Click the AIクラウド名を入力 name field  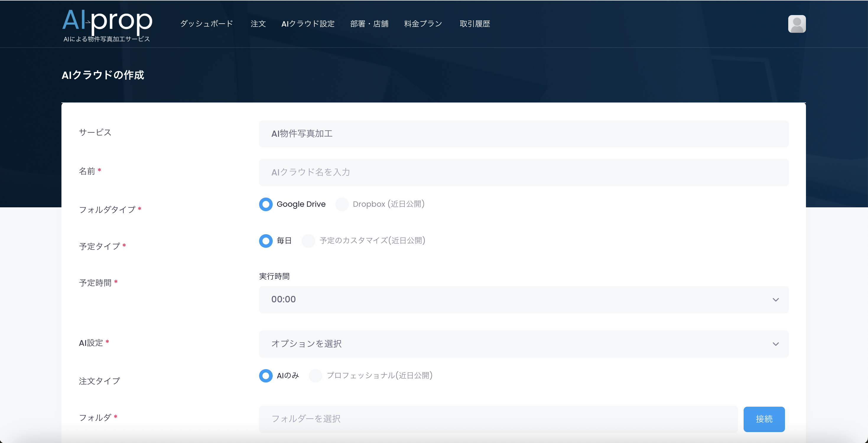(523, 172)
